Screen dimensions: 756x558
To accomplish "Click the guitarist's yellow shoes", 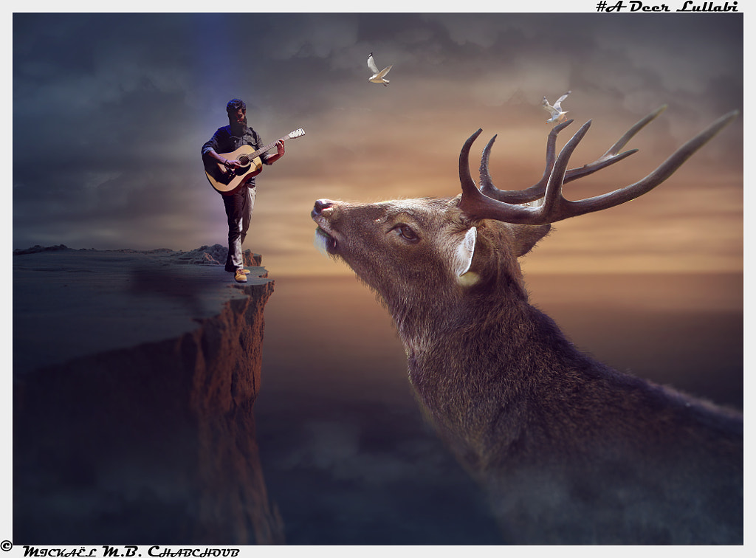I will [241, 275].
